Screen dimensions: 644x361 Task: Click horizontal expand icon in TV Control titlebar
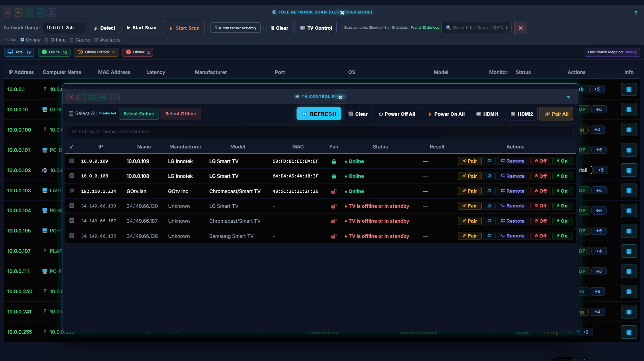coord(104,97)
